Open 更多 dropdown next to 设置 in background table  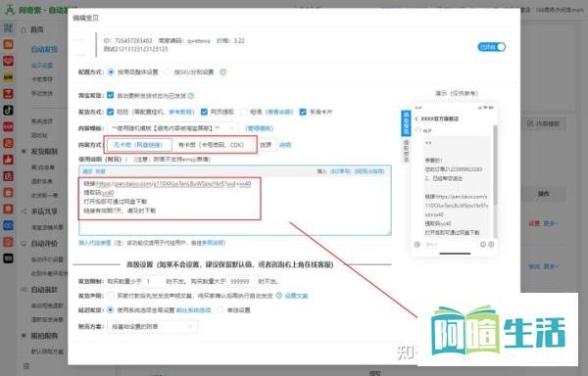click(551, 223)
